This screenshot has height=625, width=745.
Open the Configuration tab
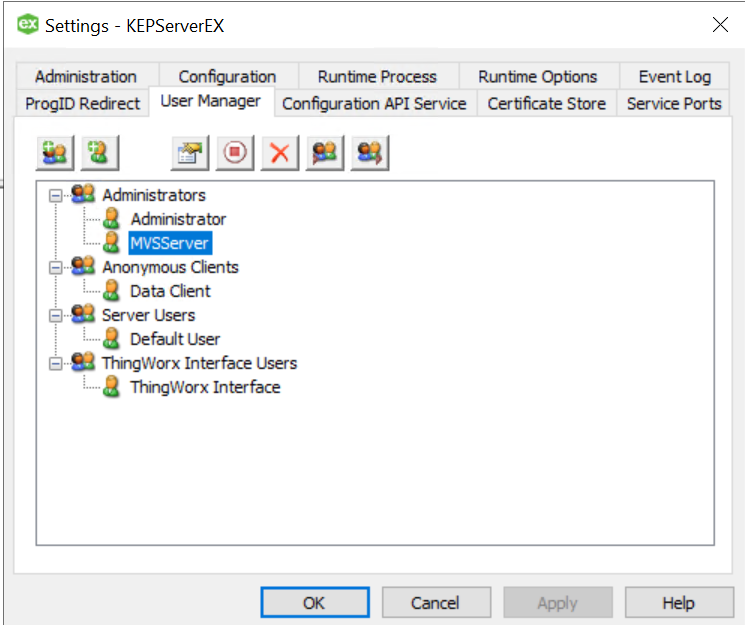[x=228, y=76]
